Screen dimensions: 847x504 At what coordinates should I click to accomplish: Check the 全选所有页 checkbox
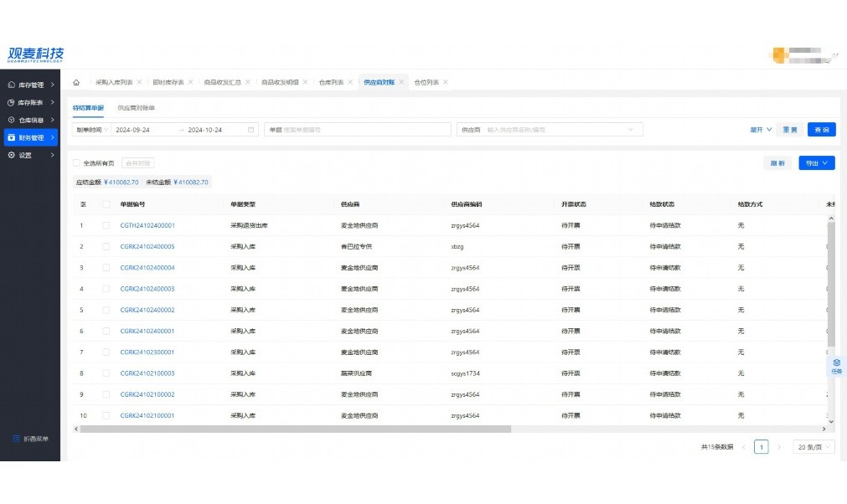pos(76,163)
